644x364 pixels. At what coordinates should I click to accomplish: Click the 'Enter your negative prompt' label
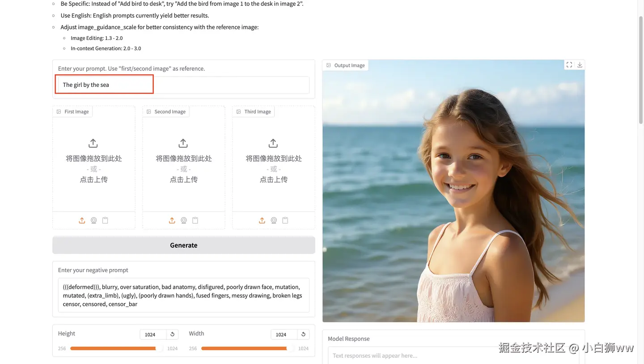93,270
